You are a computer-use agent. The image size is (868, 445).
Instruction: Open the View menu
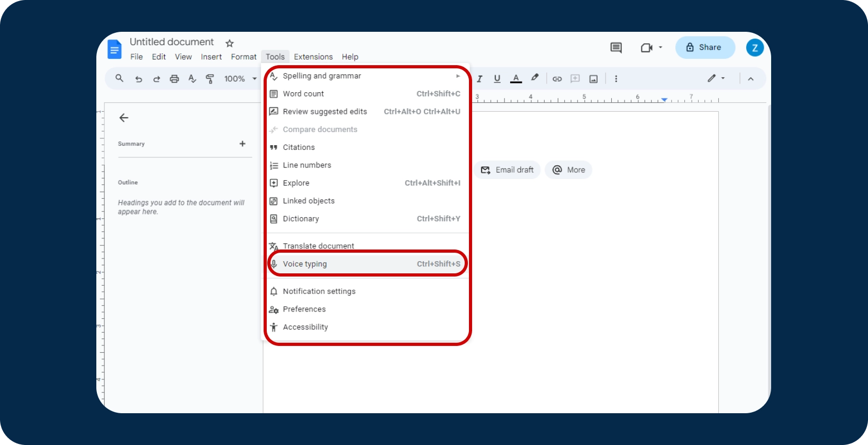(x=183, y=57)
